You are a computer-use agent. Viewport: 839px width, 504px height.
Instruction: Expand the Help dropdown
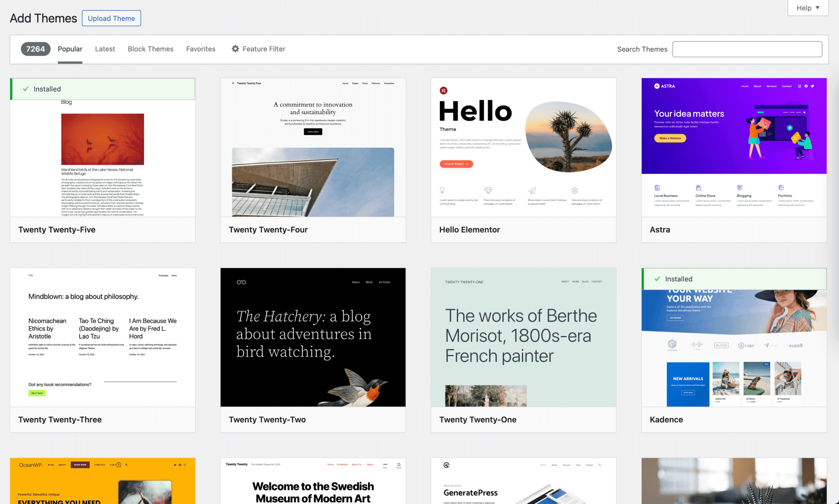tap(808, 8)
